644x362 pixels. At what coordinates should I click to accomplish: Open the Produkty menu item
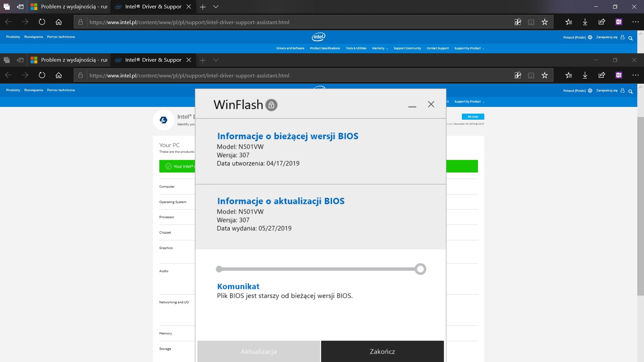point(13,37)
